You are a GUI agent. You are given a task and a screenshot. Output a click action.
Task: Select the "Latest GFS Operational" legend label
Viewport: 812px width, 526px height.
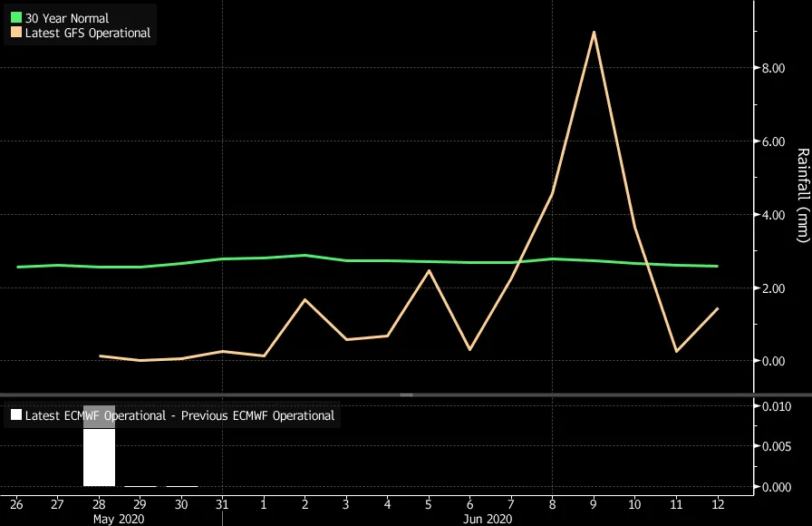pyautogui.click(x=88, y=33)
